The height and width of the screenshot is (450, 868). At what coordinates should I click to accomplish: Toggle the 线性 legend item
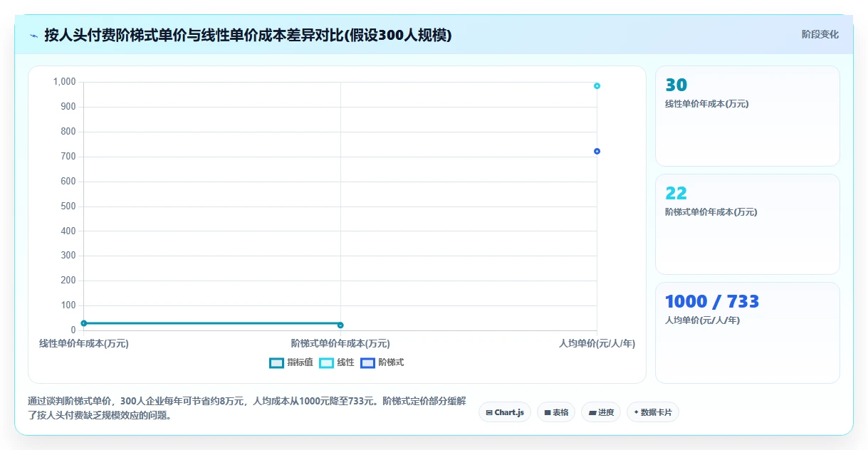tap(337, 362)
